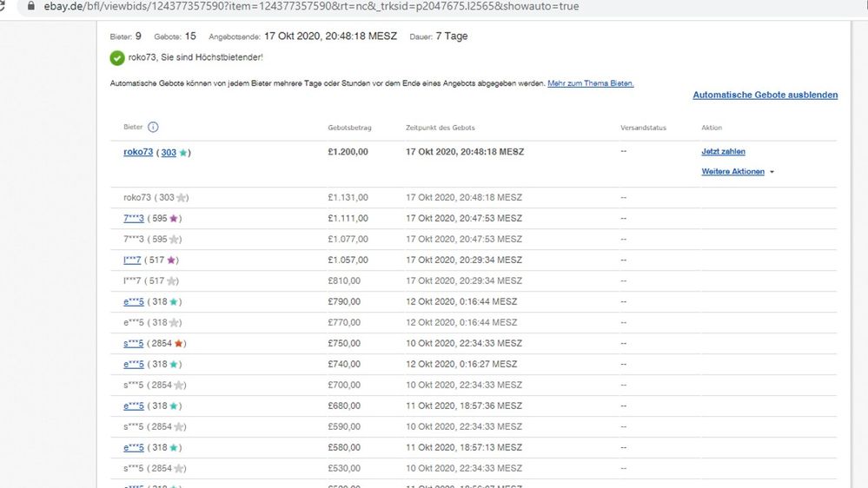
Task: Click the teal star in the e***5 £580,00 row
Action: pyautogui.click(x=174, y=447)
